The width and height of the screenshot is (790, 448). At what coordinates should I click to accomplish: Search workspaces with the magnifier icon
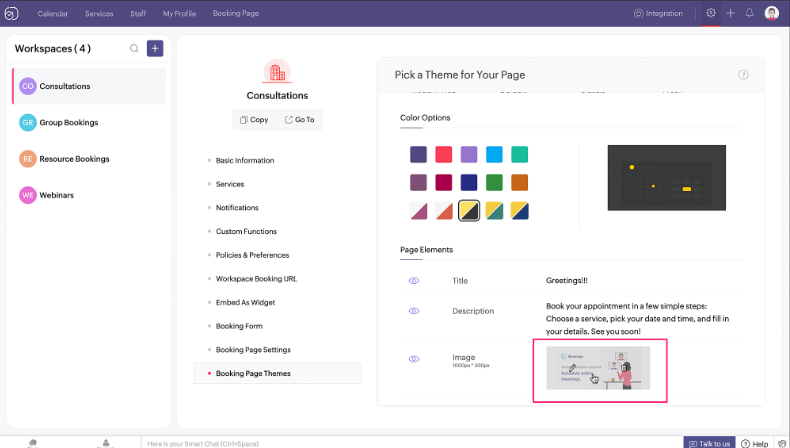tap(135, 48)
